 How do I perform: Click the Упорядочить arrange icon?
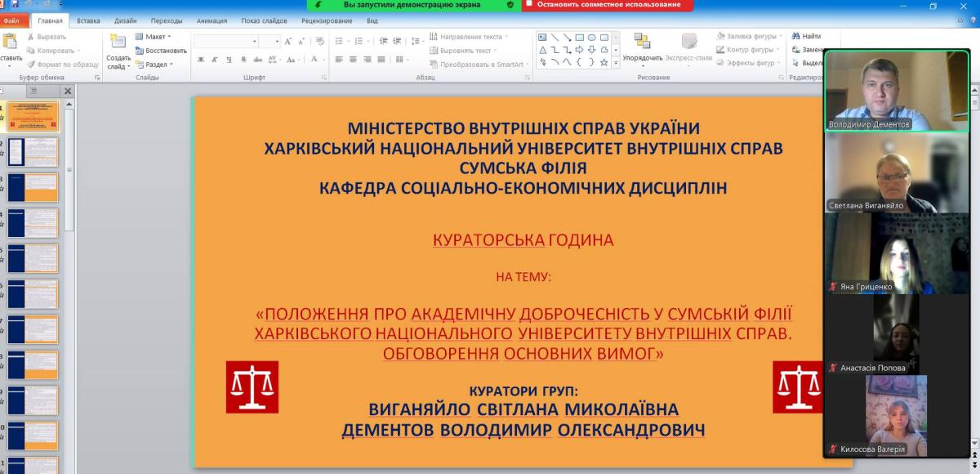click(x=642, y=42)
